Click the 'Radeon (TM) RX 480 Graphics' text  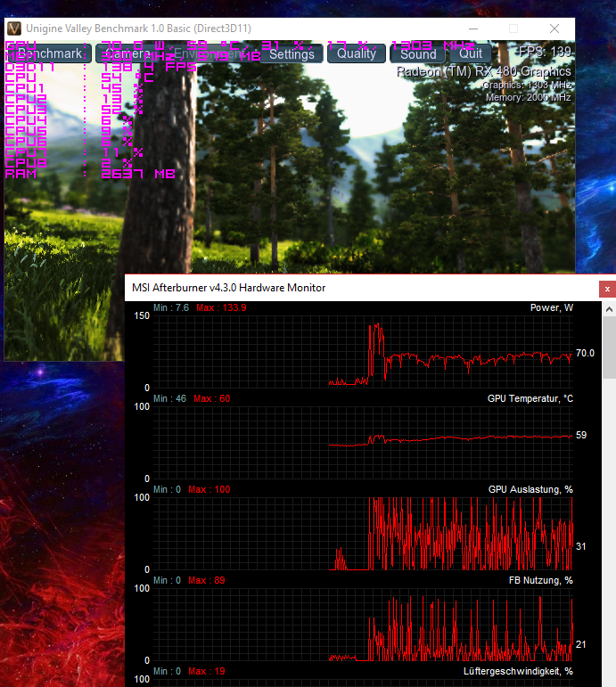coord(483,71)
